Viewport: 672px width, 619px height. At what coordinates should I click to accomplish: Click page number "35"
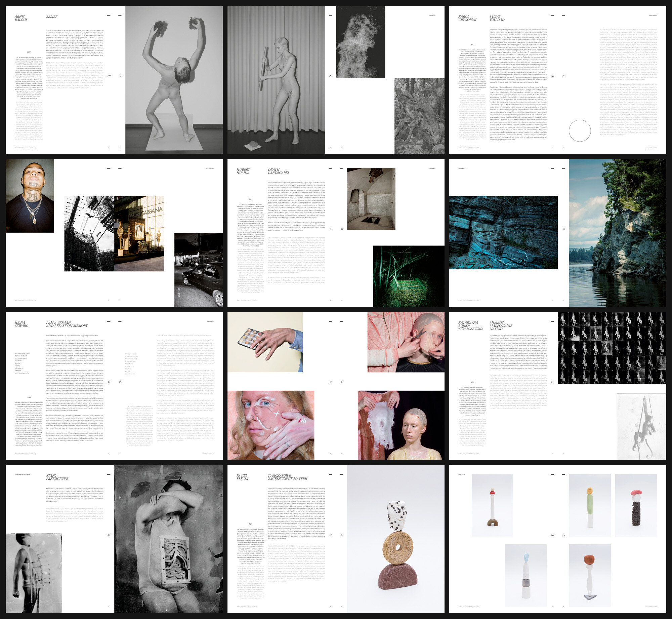pos(120,382)
